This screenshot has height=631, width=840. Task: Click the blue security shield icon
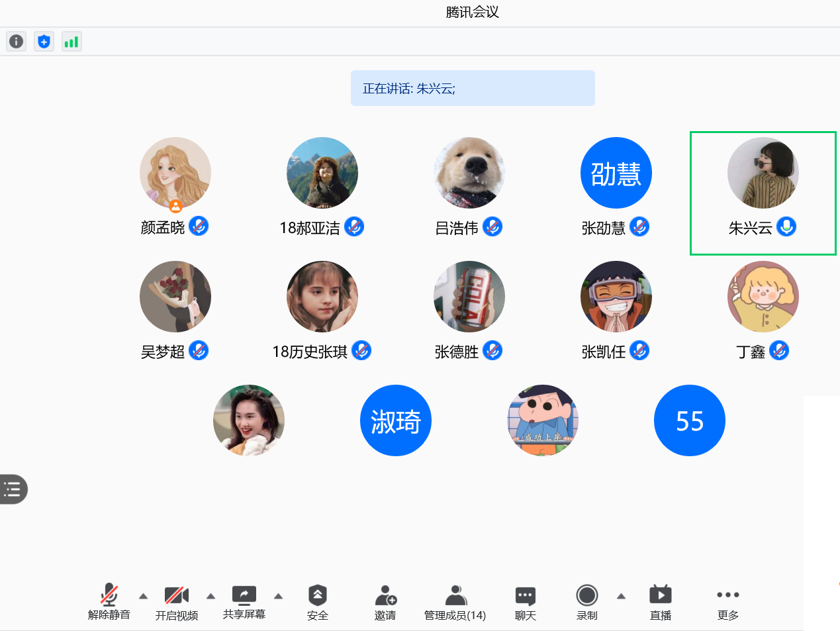[44, 42]
